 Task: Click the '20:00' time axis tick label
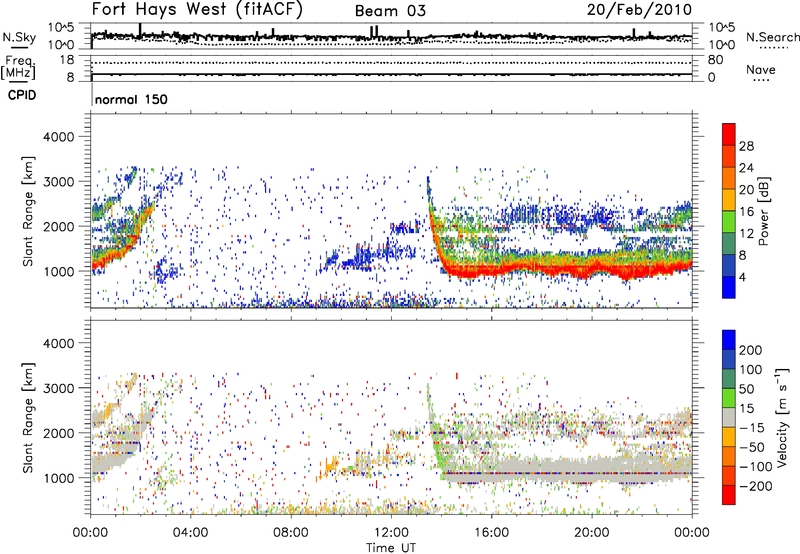[592, 533]
